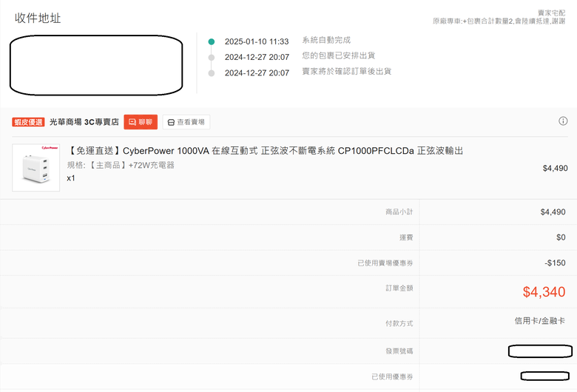Open shop name 光華商場 3C專賣店
Viewport: 577px width, 392px height.
(x=84, y=122)
